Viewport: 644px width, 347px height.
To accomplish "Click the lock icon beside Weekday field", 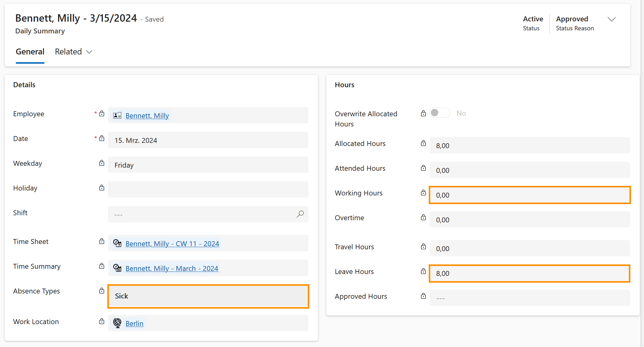I will 102,163.
